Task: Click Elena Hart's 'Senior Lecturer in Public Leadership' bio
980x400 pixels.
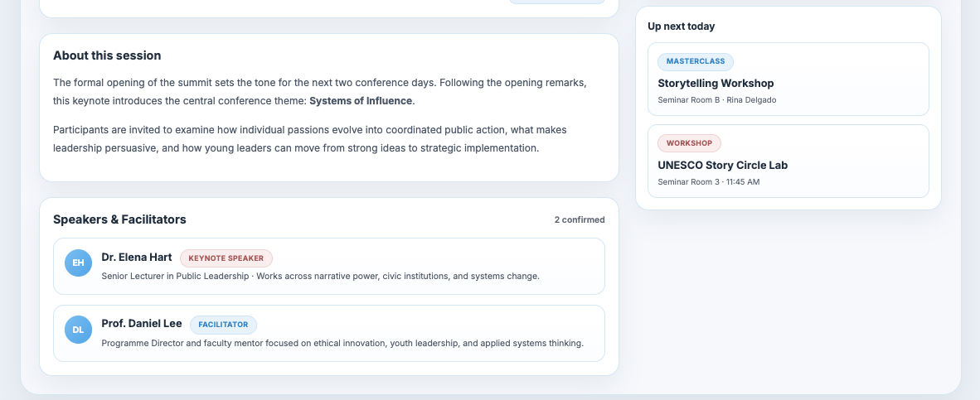Action: (320, 276)
